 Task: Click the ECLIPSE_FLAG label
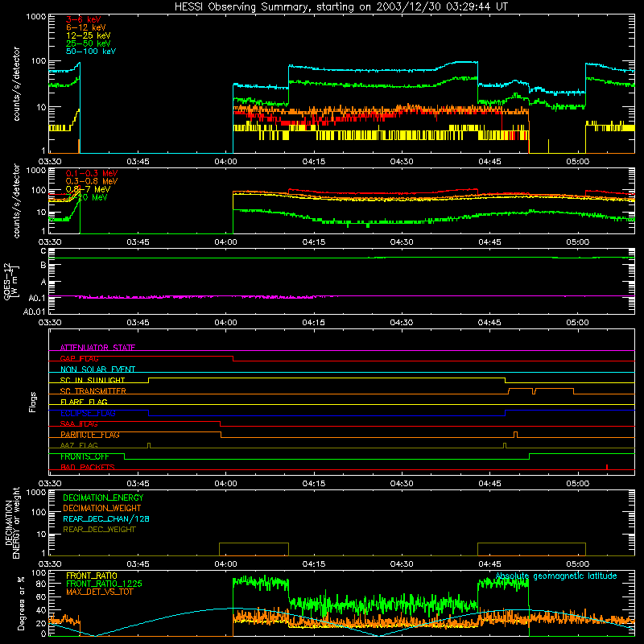[89, 413]
